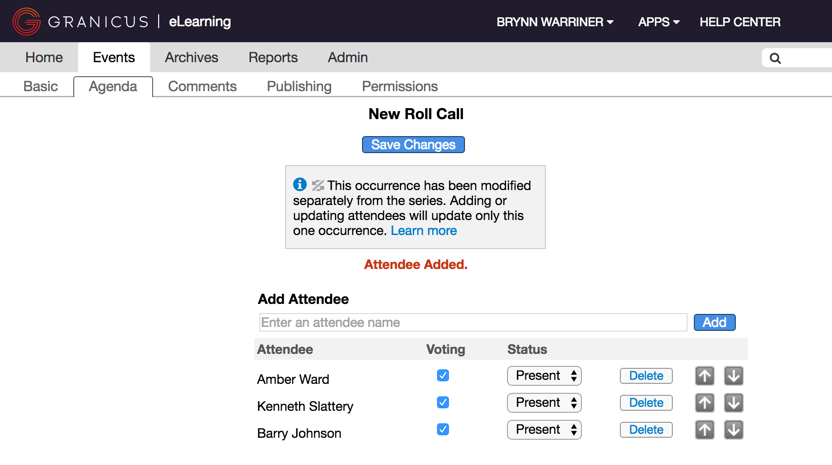832x465 pixels.
Task: Open Amber Ward's Status dropdown
Action: (544, 376)
